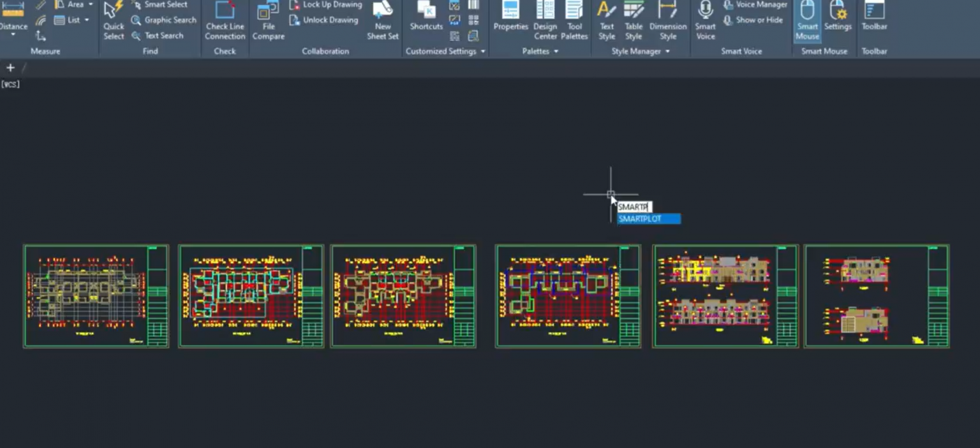This screenshot has height=448, width=980.
Task: Click the WCS coordinate label
Action: click(10, 84)
